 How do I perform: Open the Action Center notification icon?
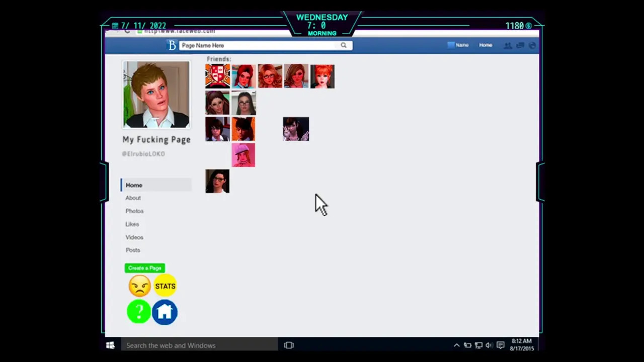pyautogui.click(x=501, y=345)
